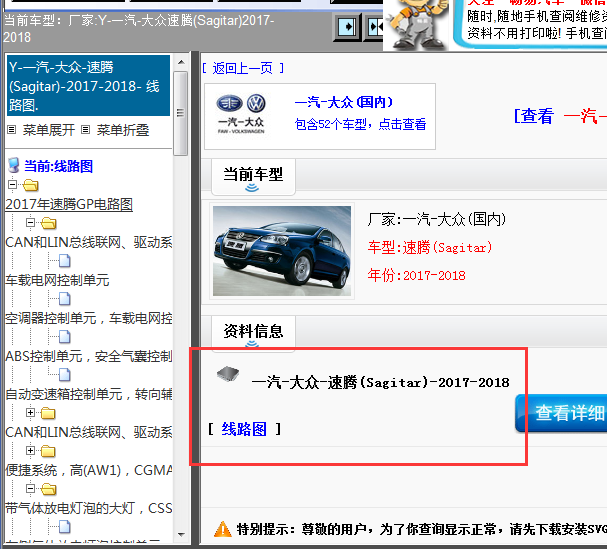Click the fast-forward arrow button in header
Image resolution: width=607 pixels, height=549 pixels.
pyautogui.click(x=376, y=27)
